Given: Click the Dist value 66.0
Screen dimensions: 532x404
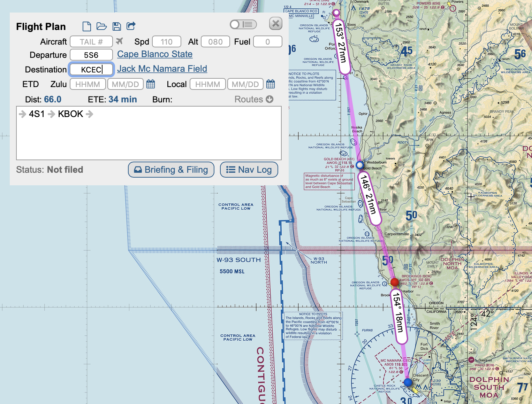Looking at the screenshot, I should click(x=53, y=99).
